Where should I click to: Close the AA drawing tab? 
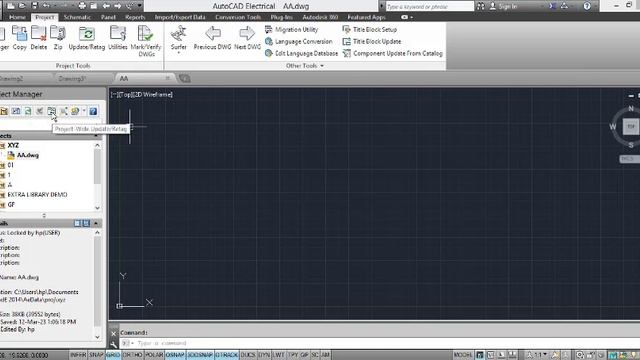pos(167,78)
